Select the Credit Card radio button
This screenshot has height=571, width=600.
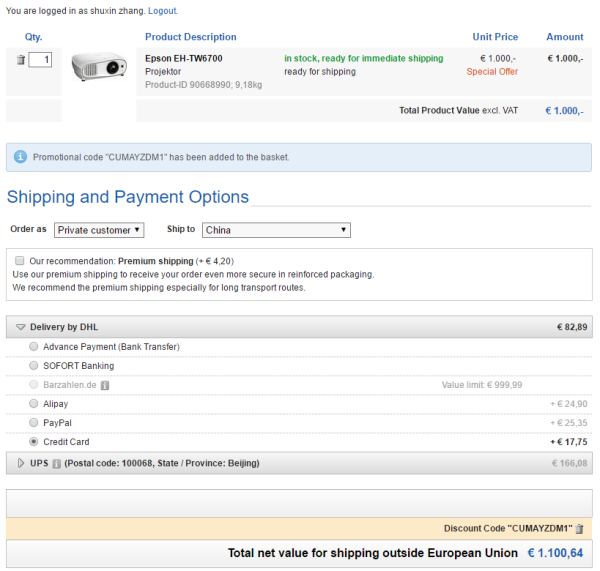coord(34,442)
